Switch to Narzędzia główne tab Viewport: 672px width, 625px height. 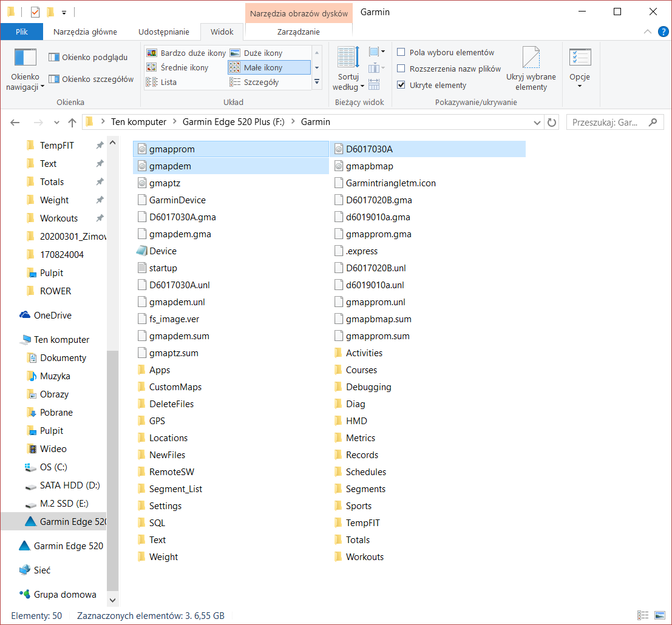tap(85, 32)
